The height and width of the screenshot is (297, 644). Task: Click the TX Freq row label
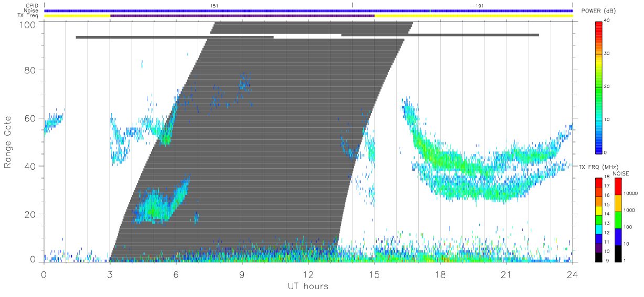29,16
